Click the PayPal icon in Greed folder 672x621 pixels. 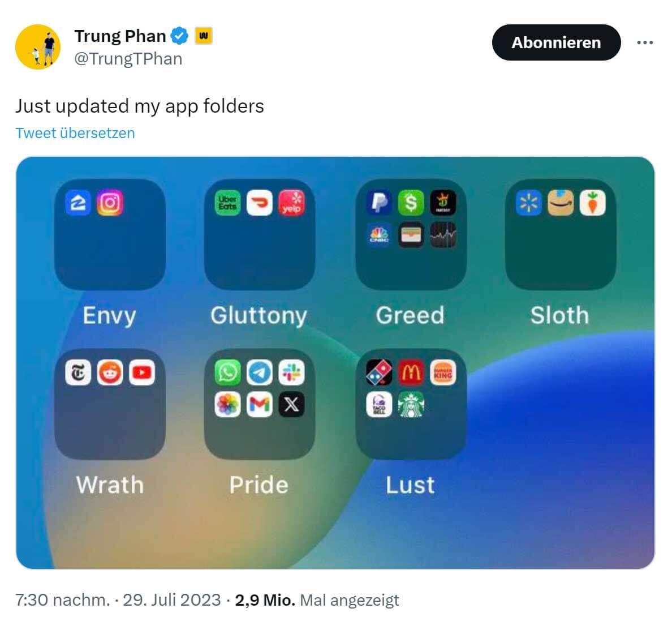380,203
